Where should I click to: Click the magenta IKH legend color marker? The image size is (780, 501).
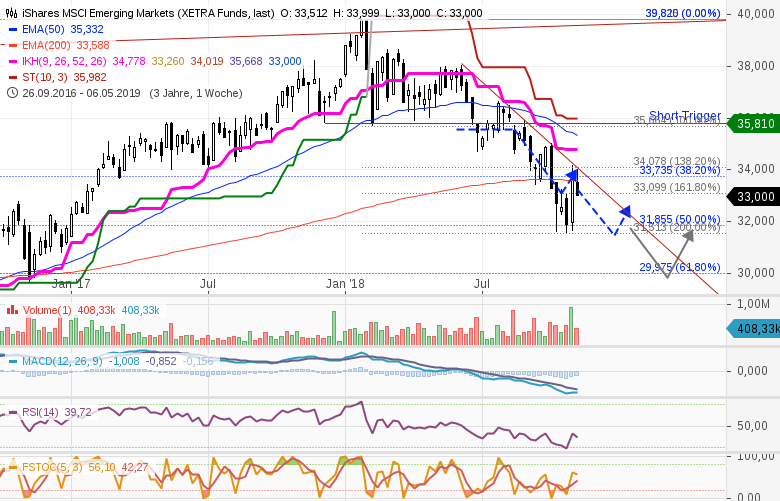pos(13,61)
